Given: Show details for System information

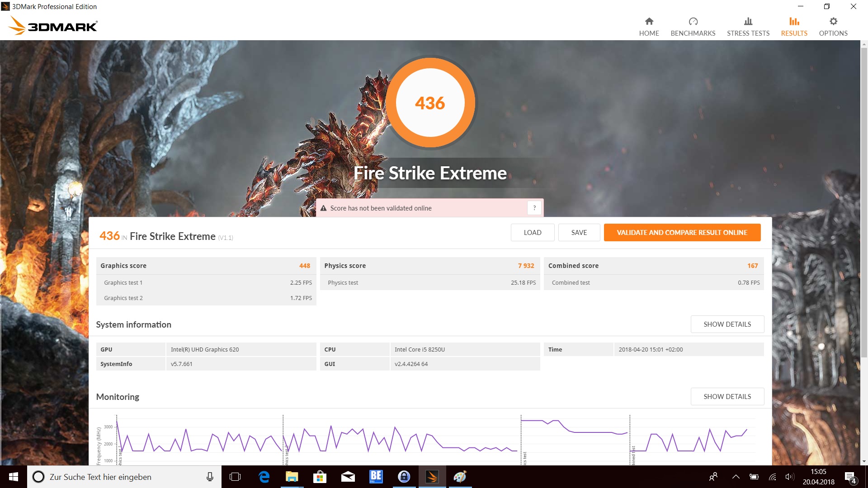Looking at the screenshot, I should pyautogui.click(x=727, y=324).
